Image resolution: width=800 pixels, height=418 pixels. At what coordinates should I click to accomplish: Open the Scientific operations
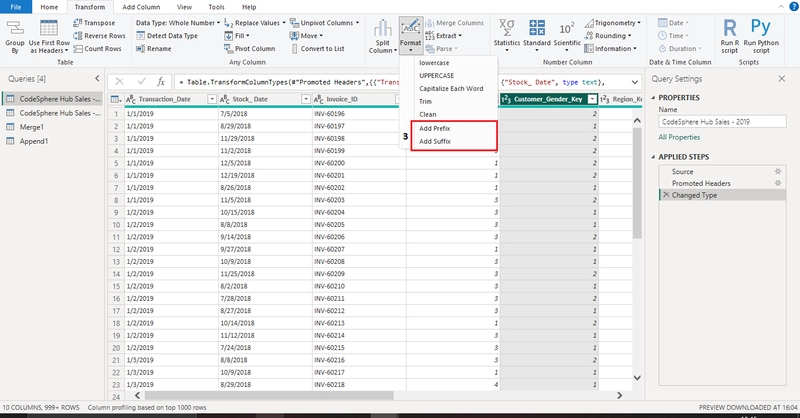[567, 36]
